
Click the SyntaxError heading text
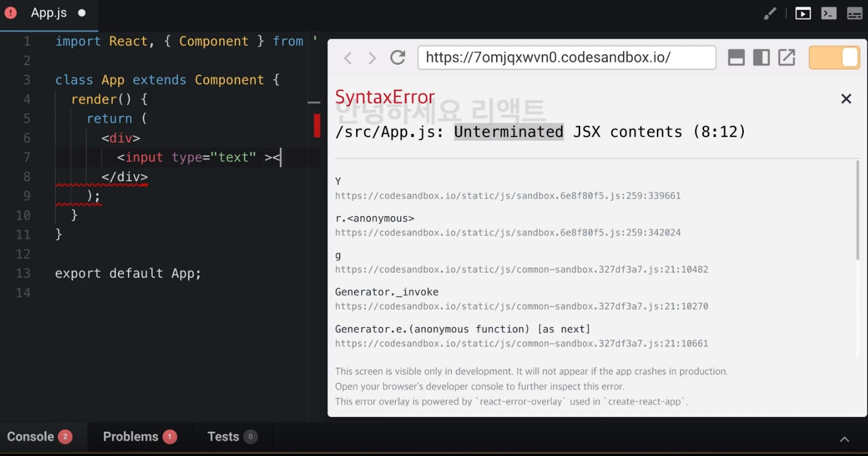(x=385, y=97)
